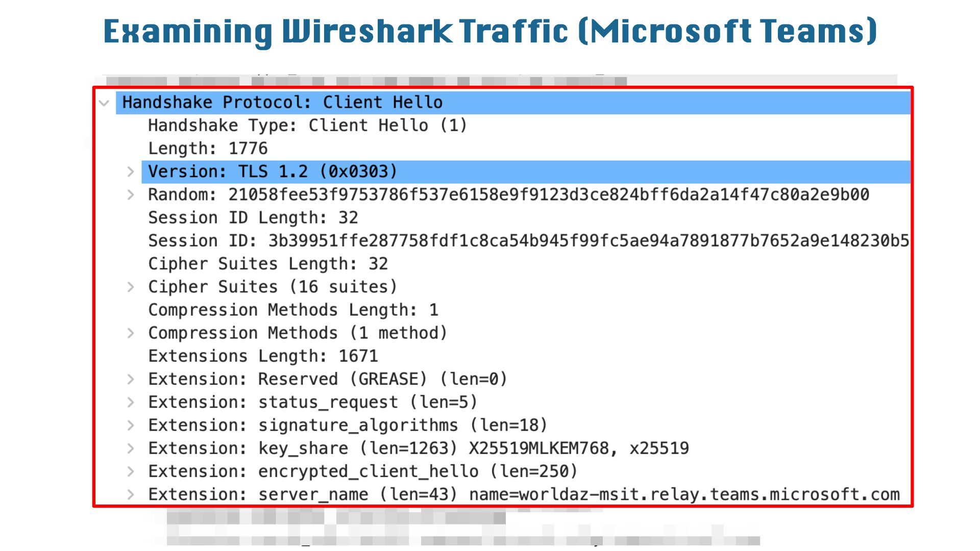Image resolution: width=980 pixels, height=551 pixels.
Task: Expand the signature_algorithms extension
Action: [131, 425]
